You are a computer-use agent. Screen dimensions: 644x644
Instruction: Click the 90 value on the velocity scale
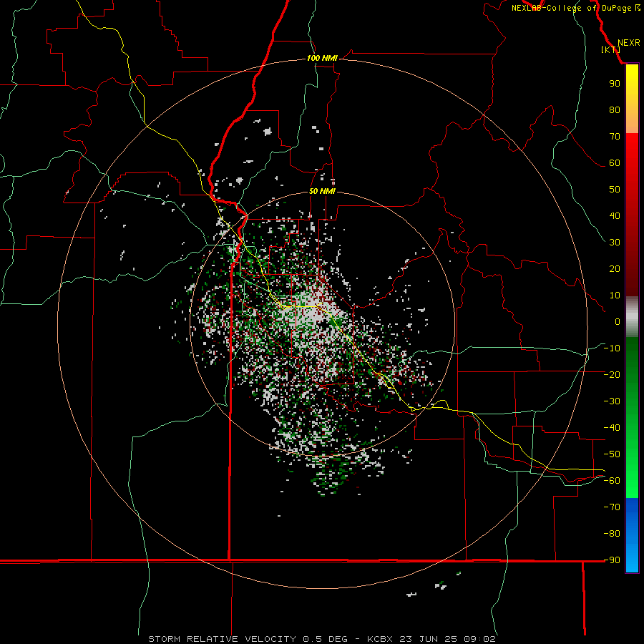tap(615, 84)
